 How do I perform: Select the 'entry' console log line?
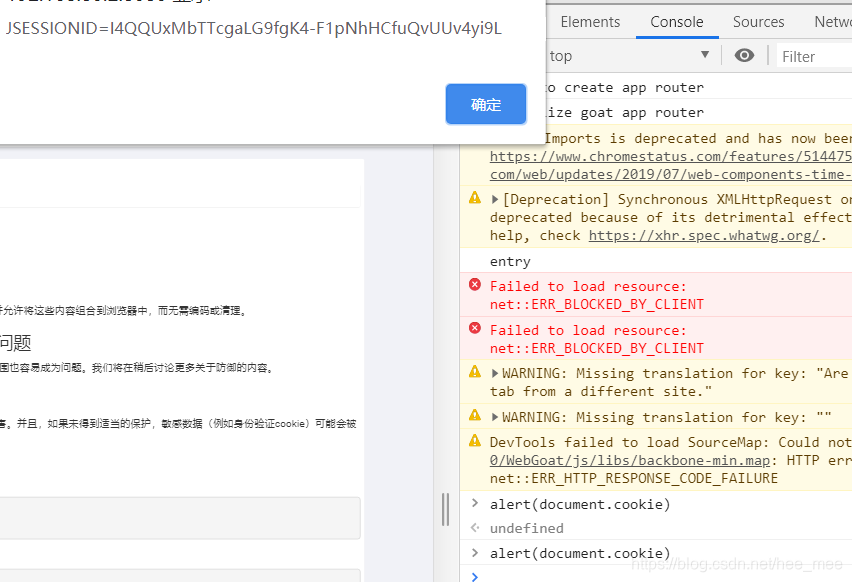(510, 261)
